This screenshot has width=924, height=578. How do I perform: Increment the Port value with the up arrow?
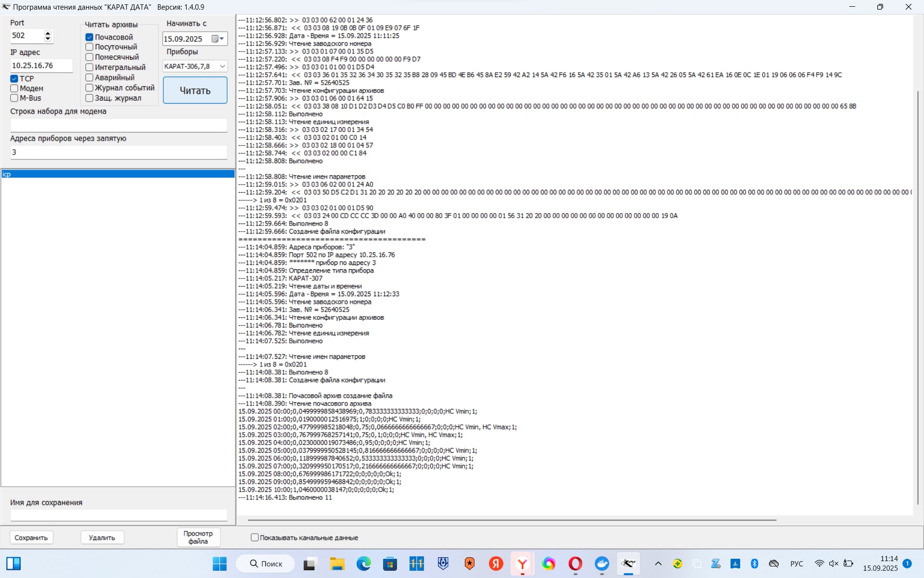tap(48, 33)
